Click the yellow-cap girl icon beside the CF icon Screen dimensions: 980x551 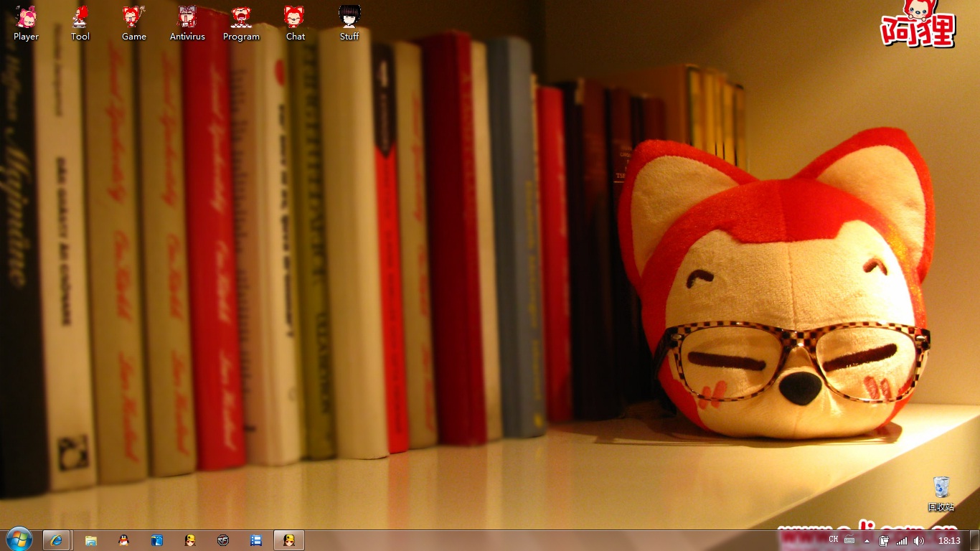tap(190, 540)
